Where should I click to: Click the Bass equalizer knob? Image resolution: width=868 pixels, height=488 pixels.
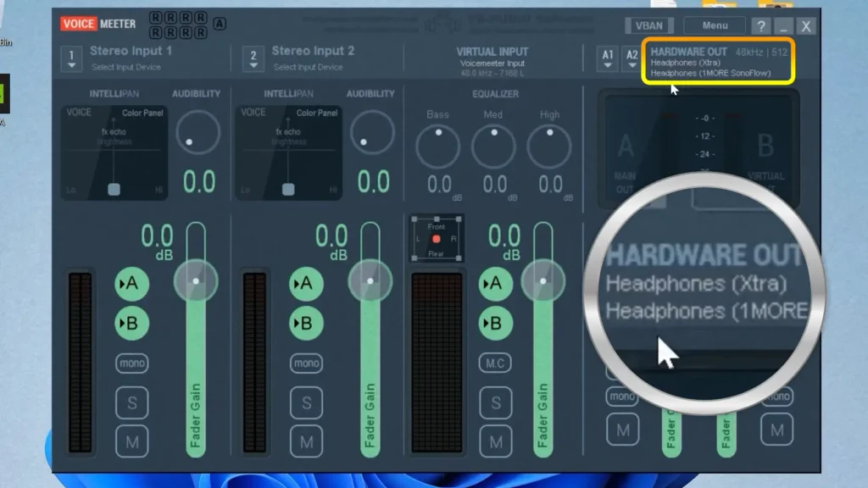[438, 146]
